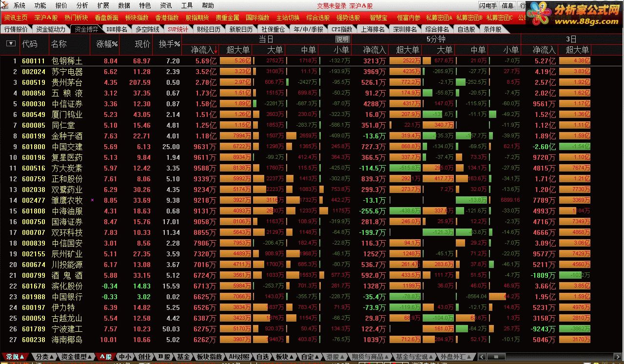Switch to the 多空阵线 tab
The image size is (624, 364).
tap(148, 29)
